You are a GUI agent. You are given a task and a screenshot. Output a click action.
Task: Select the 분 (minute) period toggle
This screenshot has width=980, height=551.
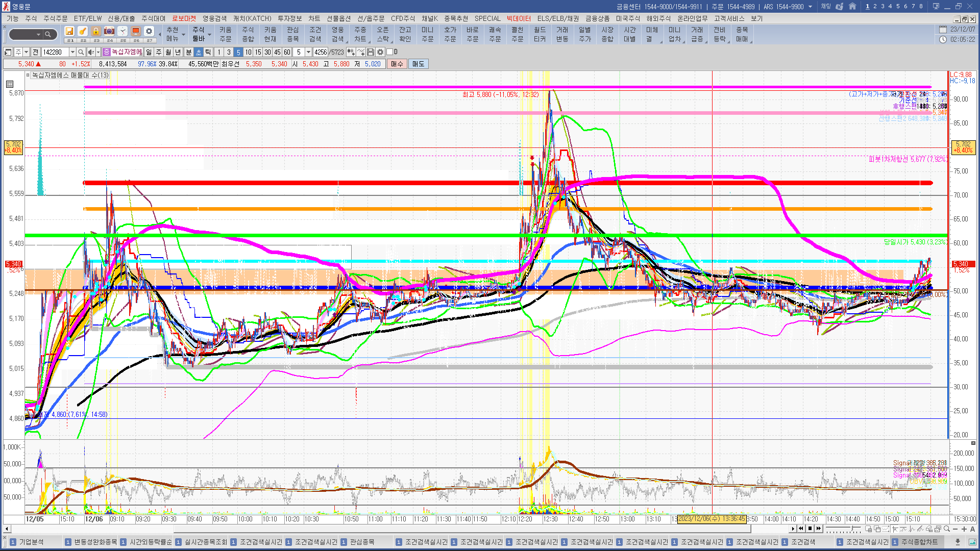pyautogui.click(x=188, y=52)
